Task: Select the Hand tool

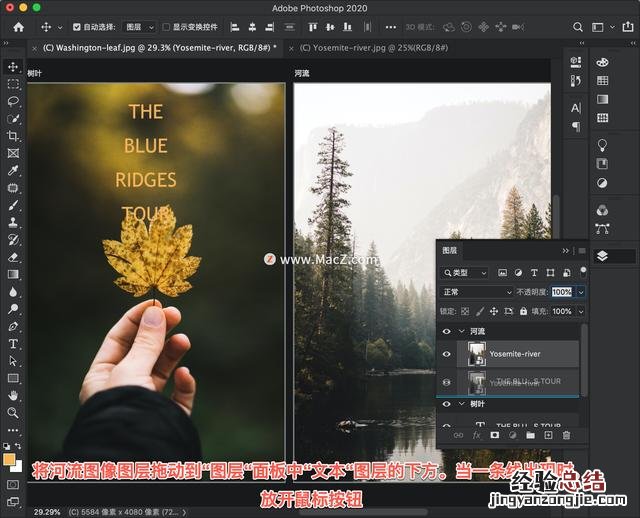Action: (13, 395)
